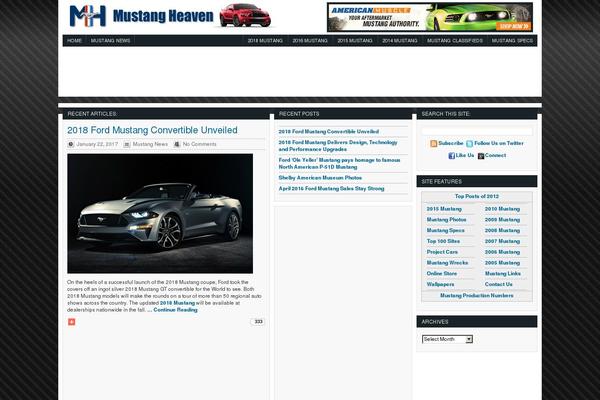This screenshot has width=600, height=400.
Task: Open the 2010 Mustang site feature link
Action: tap(502, 209)
